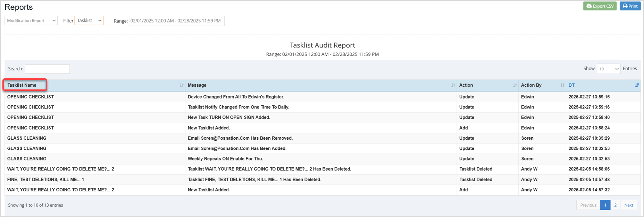Open the Show 10 entries dropdown
Screen dimensions: 644x217
tap(609, 69)
